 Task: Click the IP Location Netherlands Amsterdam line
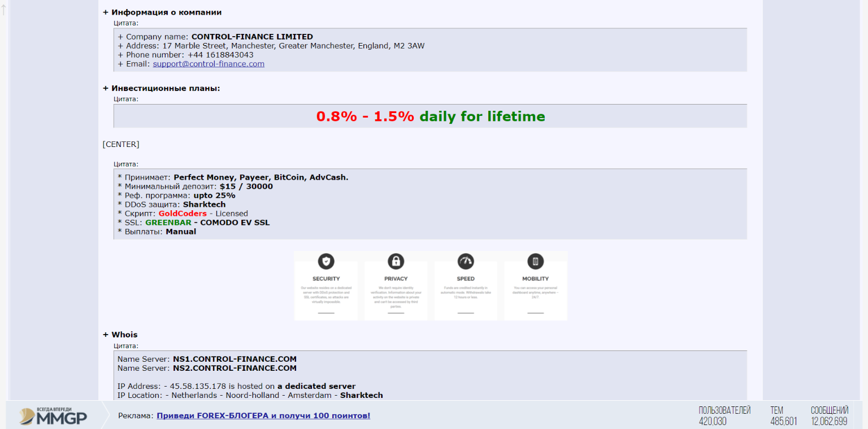coord(250,395)
